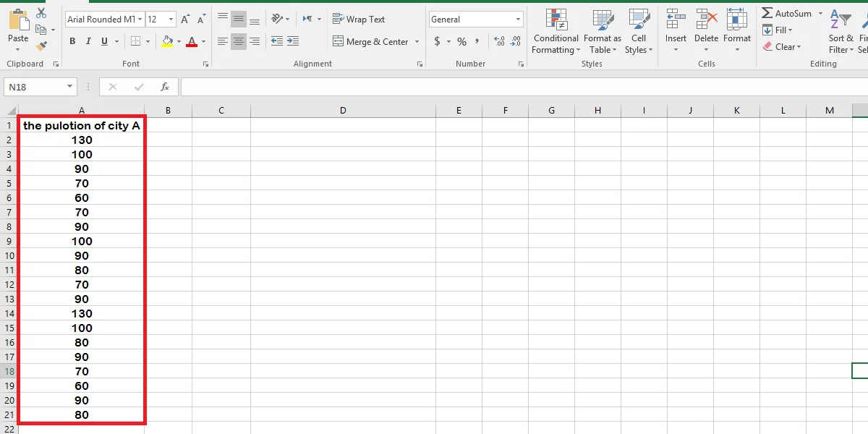This screenshot has width=868, height=434.
Task: Open Font dialog launcher
Action: coord(206,64)
